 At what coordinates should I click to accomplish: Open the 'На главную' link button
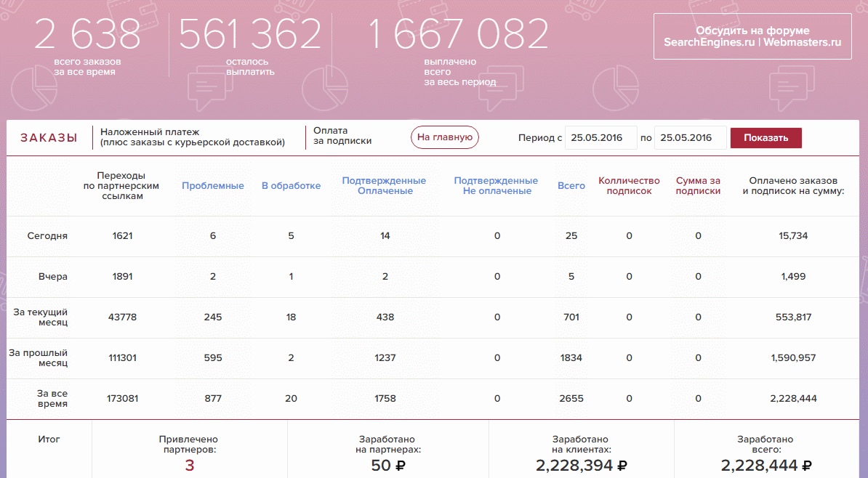444,137
